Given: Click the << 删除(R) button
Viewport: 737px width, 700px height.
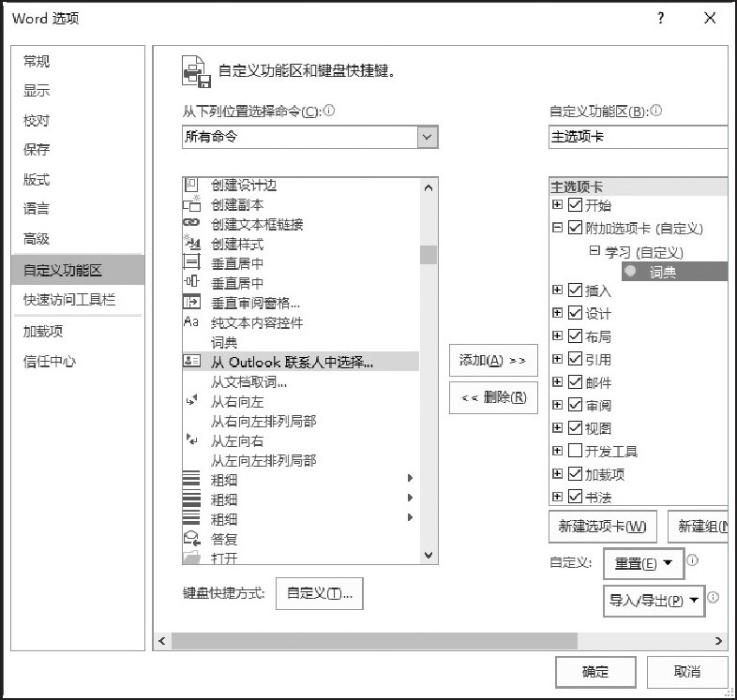Looking at the screenshot, I should pyautogui.click(x=493, y=398).
